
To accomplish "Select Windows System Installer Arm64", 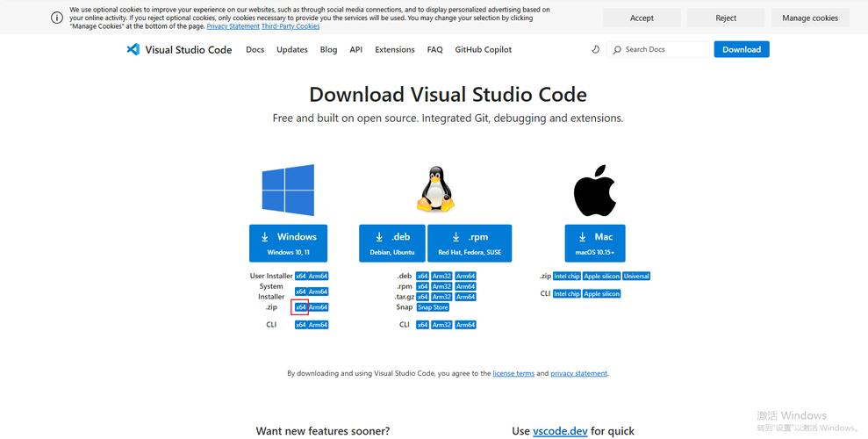I will (319, 291).
